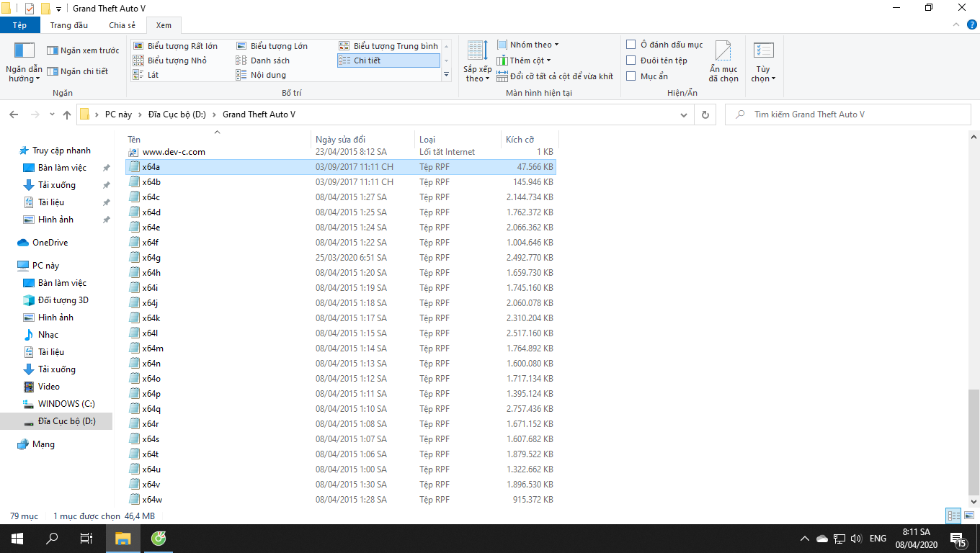Viewport: 980px width, 553px height.
Task: Click the Ẩn mục đã chọn icon
Action: click(723, 52)
